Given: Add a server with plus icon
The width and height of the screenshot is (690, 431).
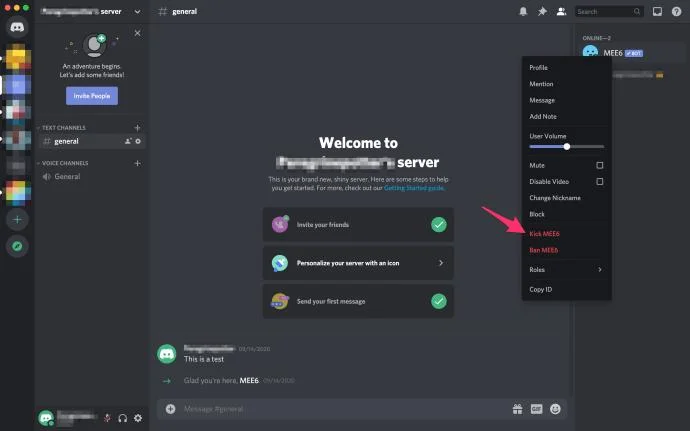Looking at the screenshot, I should click(17, 219).
